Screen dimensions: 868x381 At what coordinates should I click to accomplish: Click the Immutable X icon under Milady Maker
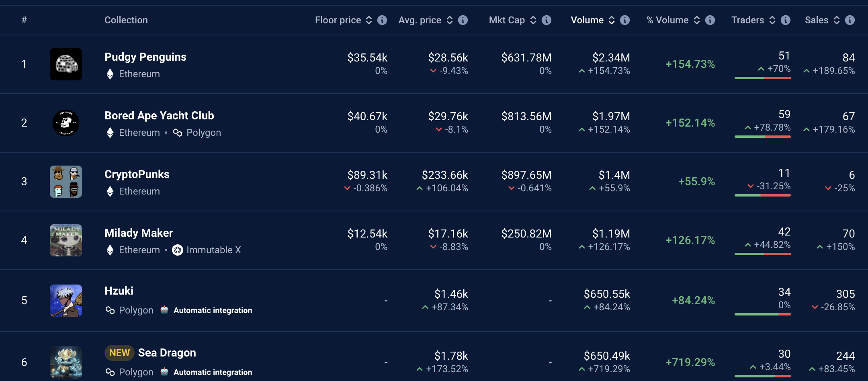tap(178, 250)
